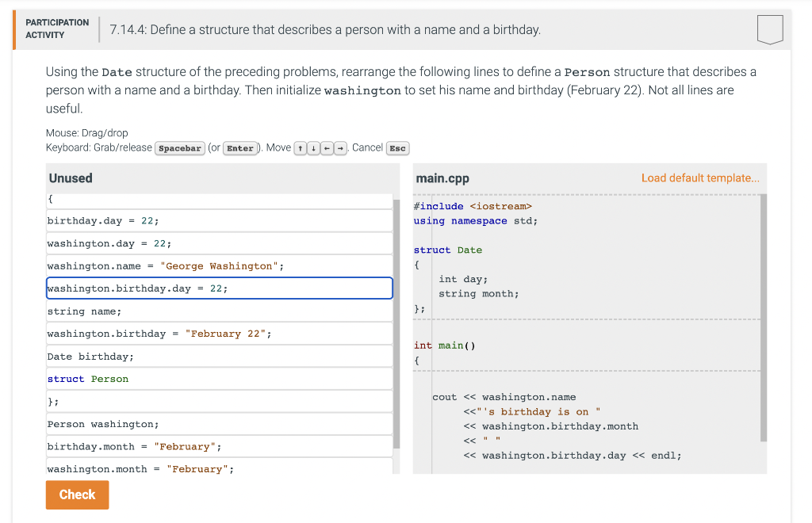Select the highlighted washington.birthday.day line
This screenshot has height=523, width=812.
tap(220, 288)
